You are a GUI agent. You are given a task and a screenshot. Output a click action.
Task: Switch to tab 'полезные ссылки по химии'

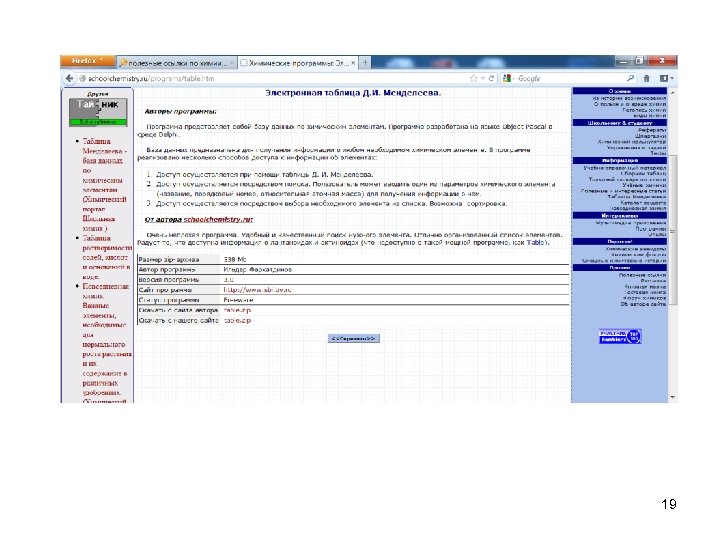[x=177, y=63]
